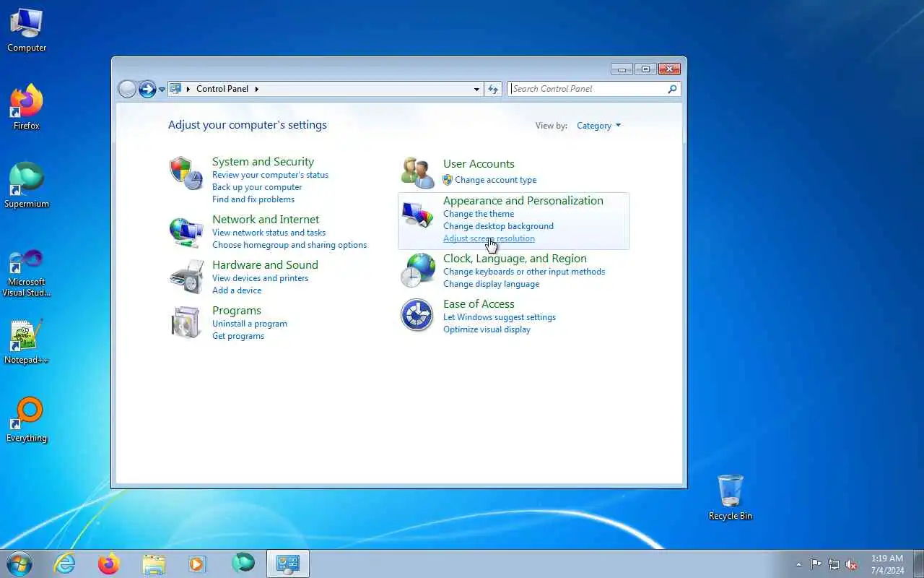Click the Forward navigation arrow button
Viewport: 924px width, 578px height.
(147, 89)
